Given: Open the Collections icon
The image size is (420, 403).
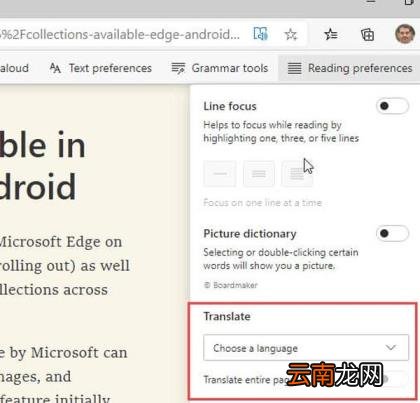Looking at the screenshot, I should tap(367, 34).
